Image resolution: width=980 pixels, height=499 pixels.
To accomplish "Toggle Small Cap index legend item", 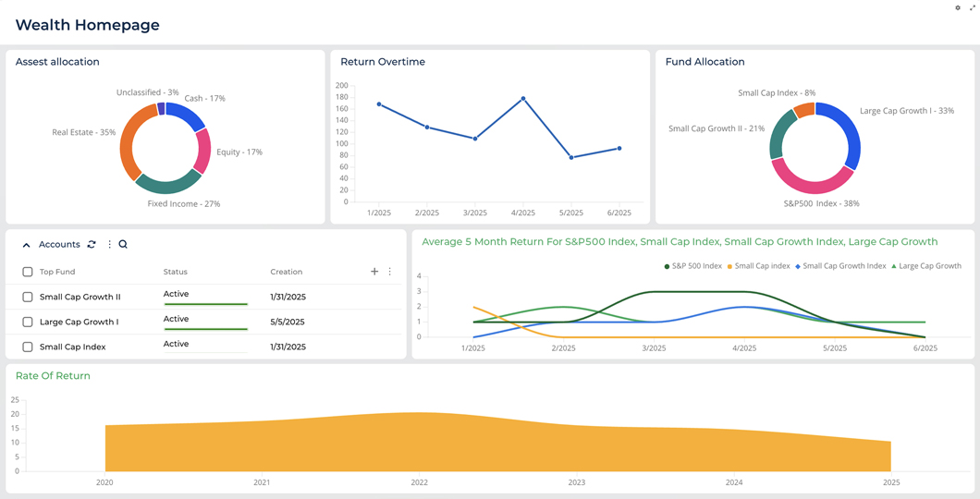I will pos(762,266).
